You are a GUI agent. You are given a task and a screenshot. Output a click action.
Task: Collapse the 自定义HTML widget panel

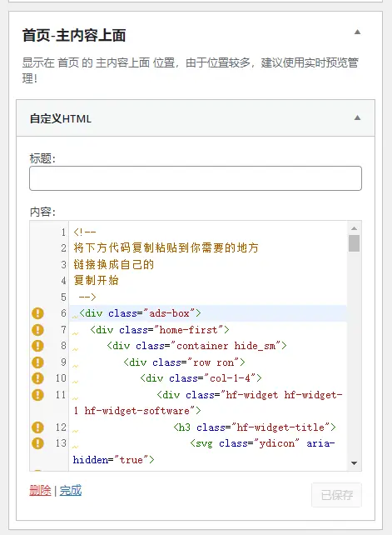pos(357,118)
